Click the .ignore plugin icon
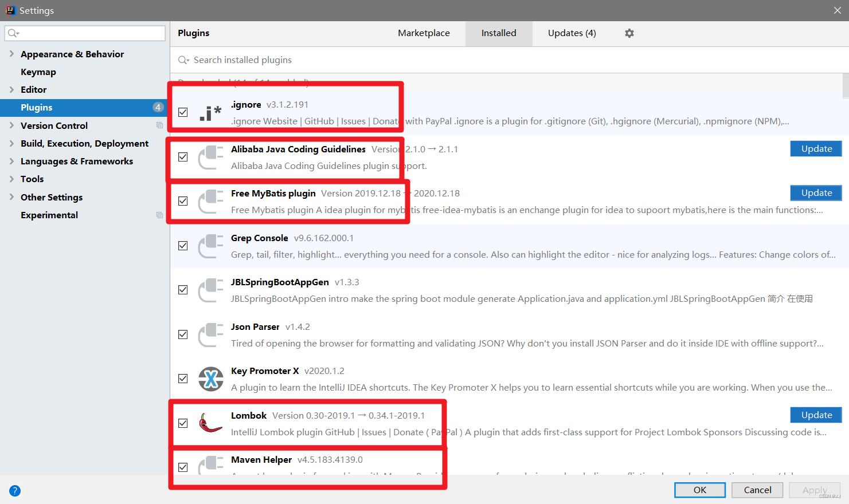Screen dimensions: 849x504 (210, 113)
